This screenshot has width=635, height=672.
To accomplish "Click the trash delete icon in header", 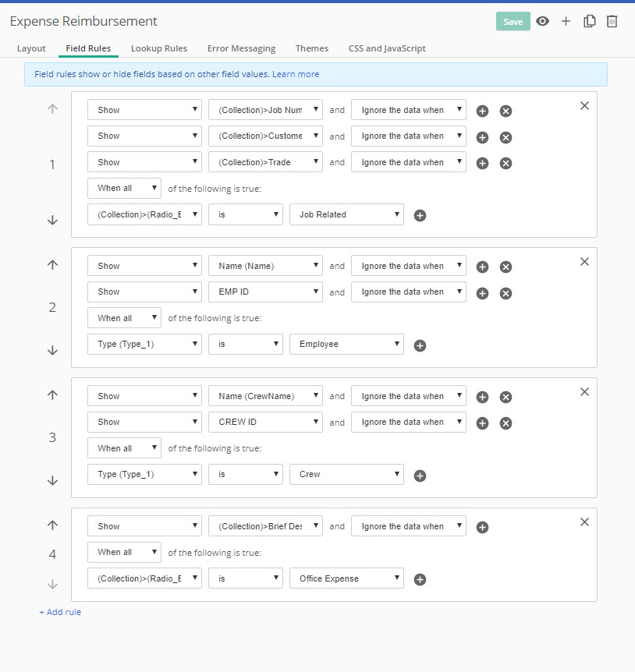I will 612,21.
